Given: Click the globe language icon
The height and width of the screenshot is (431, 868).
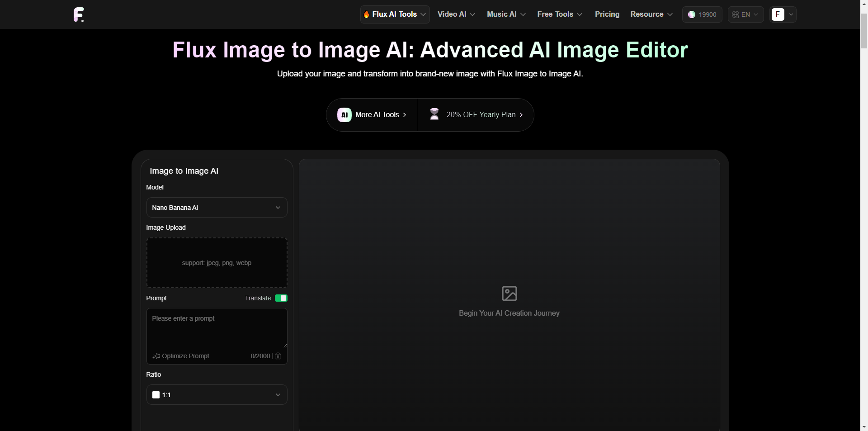Looking at the screenshot, I should click(736, 14).
